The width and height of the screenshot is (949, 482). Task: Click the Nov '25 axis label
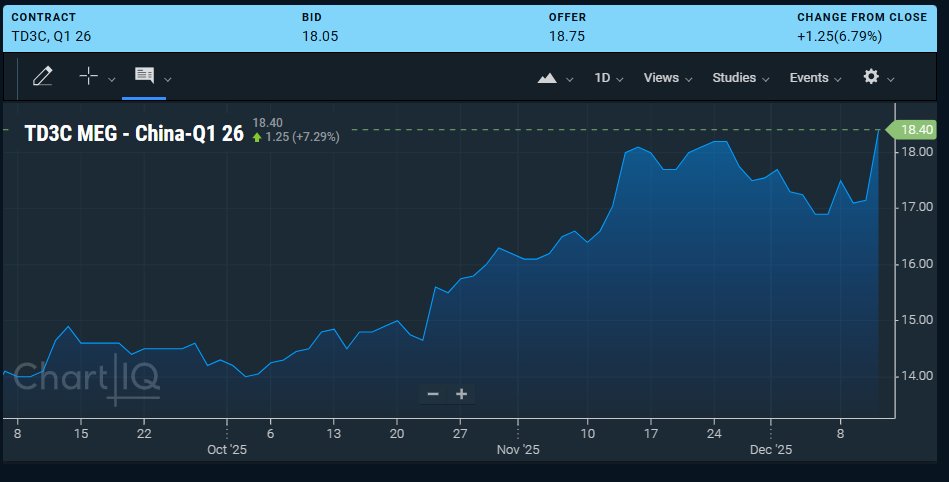click(518, 450)
